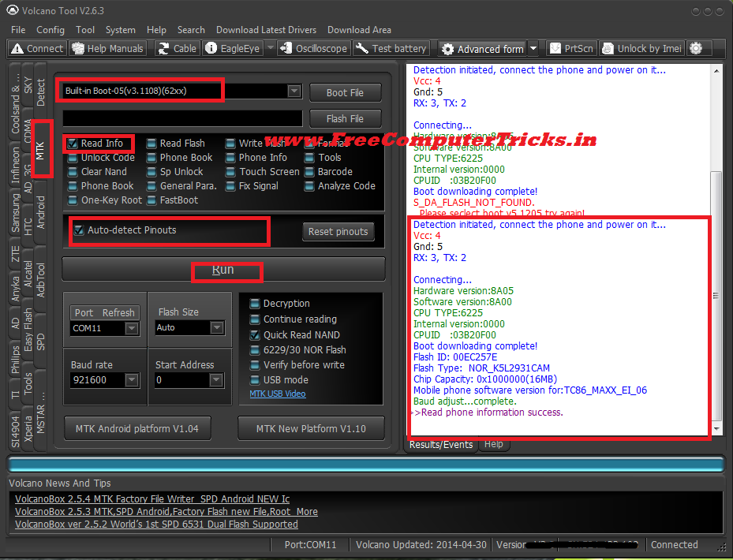Open the COM11 port dropdown
The height and width of the screenshot is (560, 733).
pyautogui.click(x=132, y=328)
